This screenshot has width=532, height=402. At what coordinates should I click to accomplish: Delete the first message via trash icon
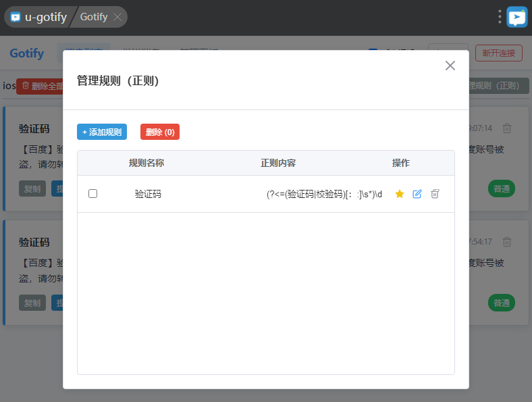(507, 128)
